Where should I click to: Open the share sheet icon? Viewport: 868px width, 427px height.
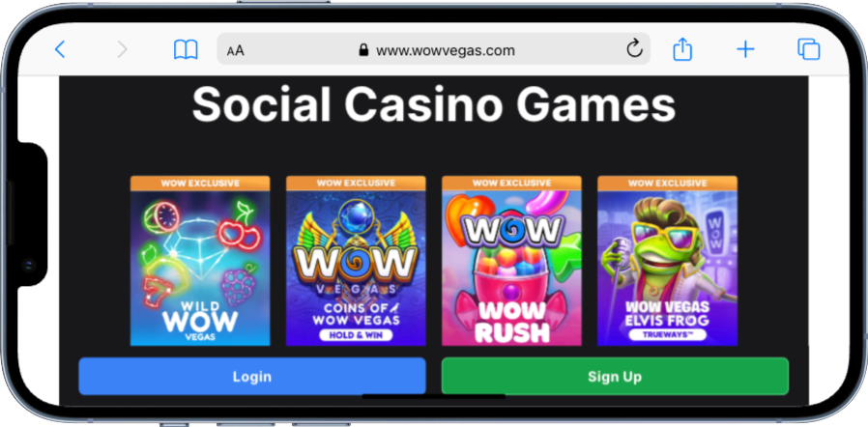point(682,49)
